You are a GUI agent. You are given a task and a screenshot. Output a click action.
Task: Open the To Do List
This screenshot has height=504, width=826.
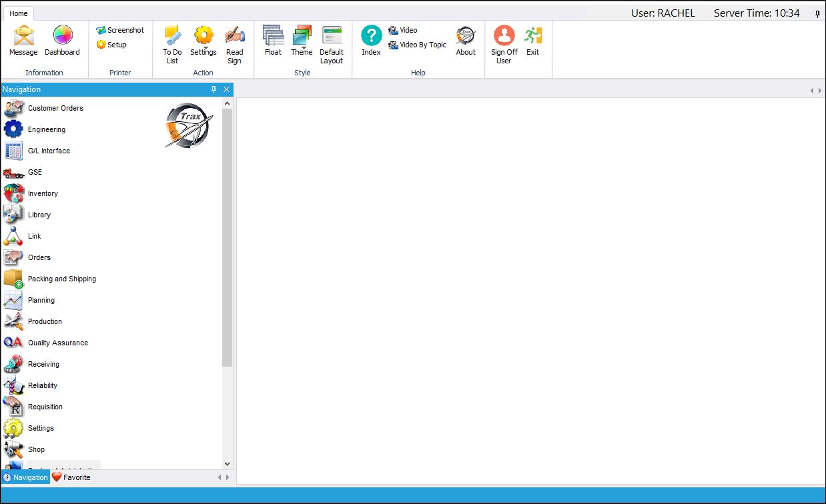(172, 45)
